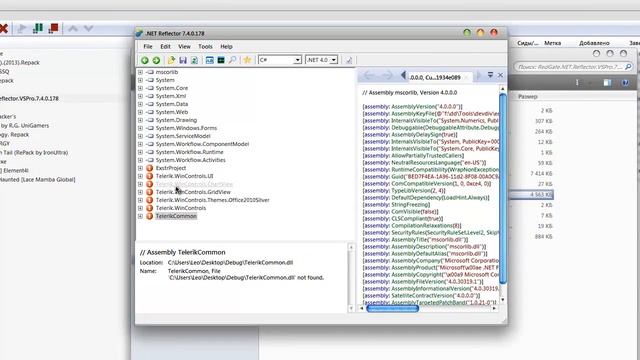Select the Telerik.WinControls assembly

(181, 208)
